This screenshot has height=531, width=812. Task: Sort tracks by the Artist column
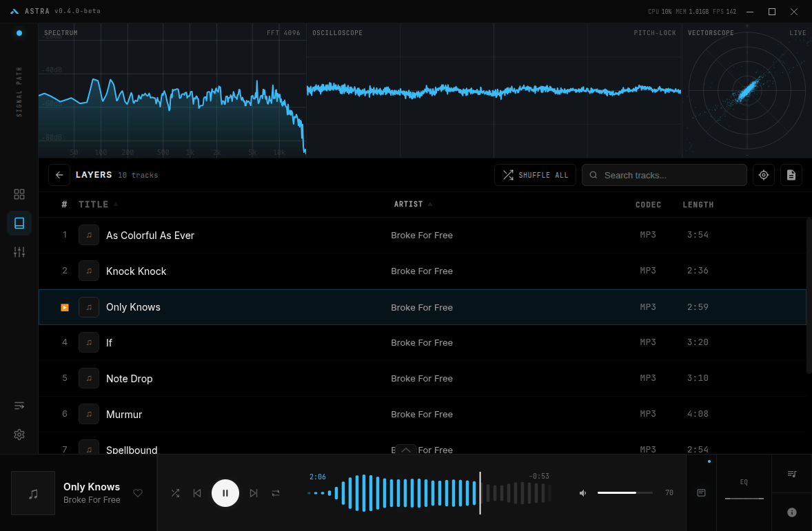(408, 205)
